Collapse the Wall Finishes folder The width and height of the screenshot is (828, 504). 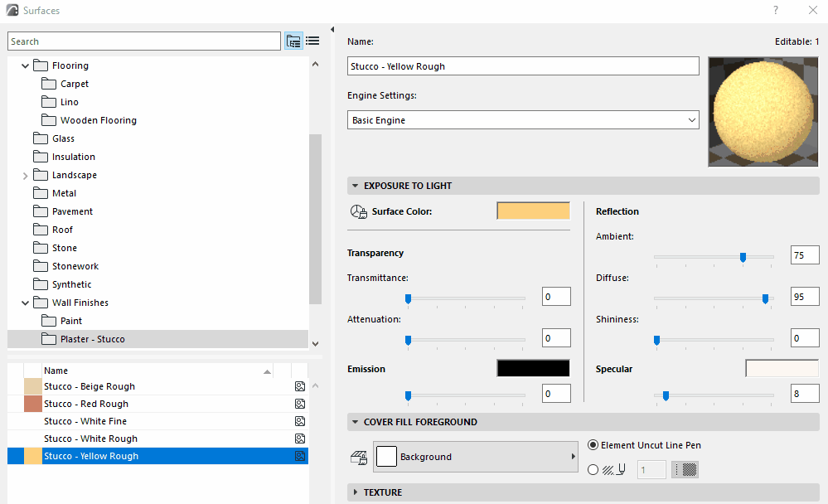(x=25, y=302)
